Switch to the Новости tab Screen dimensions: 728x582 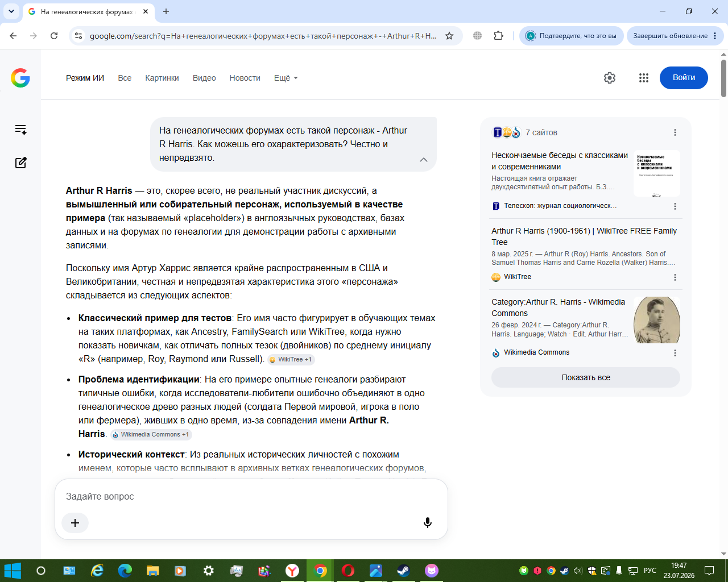coord(245,78)
